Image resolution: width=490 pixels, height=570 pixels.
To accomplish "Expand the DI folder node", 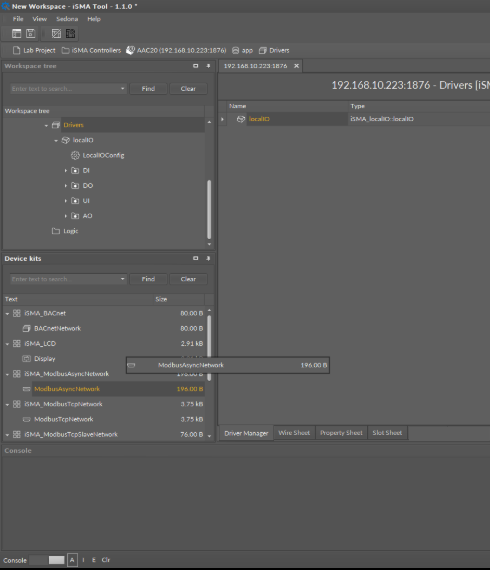I will (x=66, y=170).
